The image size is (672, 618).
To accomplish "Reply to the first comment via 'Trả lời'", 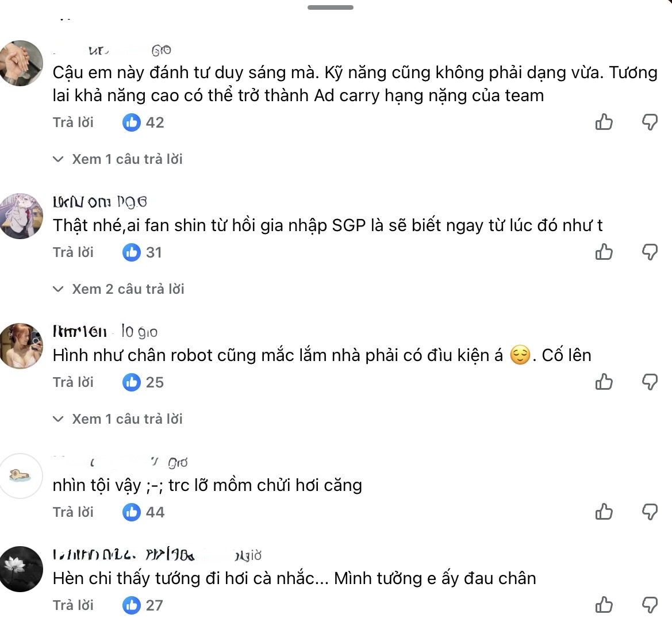I will coord(73,122).
